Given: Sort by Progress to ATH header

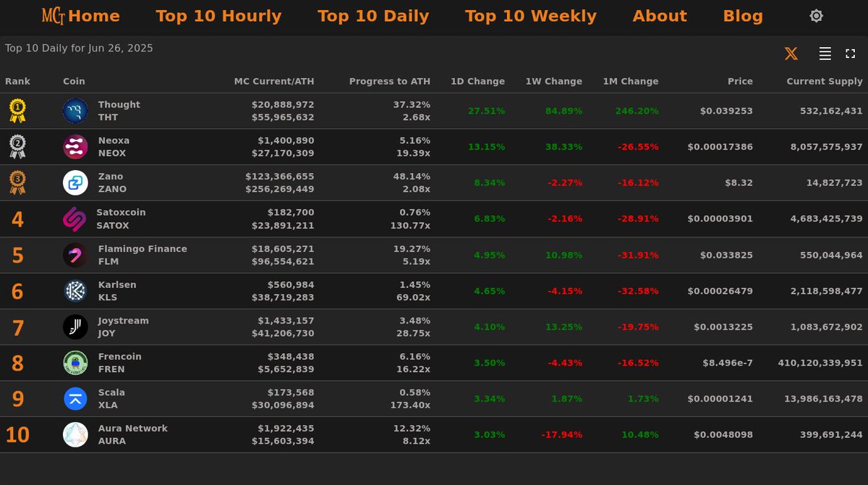Looking at the screenshot, I should (390, 81).
